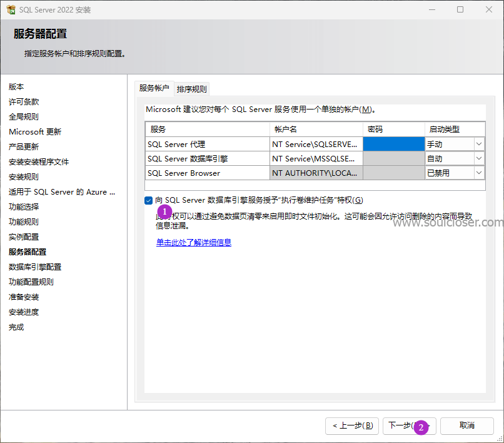Select 完成 step in sidebar

[x=16, y=327]
